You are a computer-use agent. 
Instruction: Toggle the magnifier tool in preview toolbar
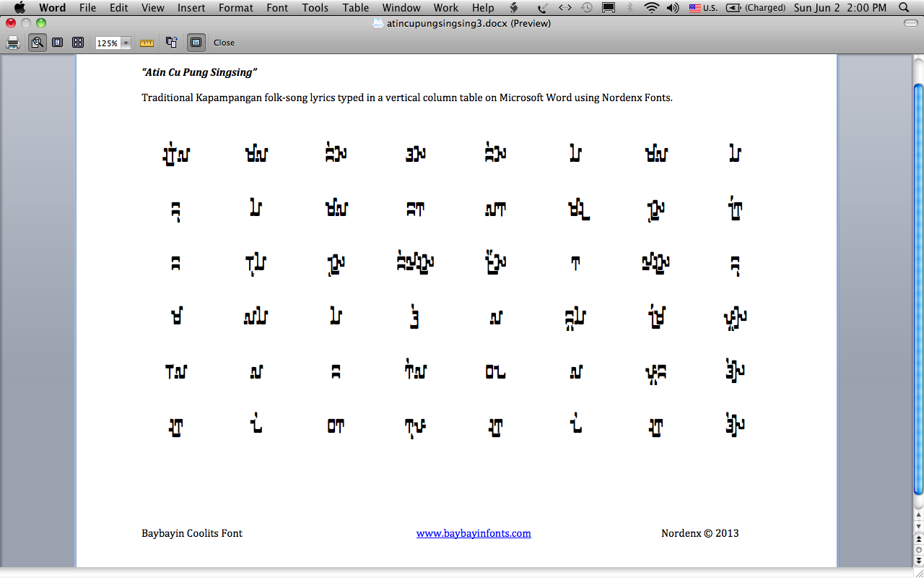pos(38,43)
